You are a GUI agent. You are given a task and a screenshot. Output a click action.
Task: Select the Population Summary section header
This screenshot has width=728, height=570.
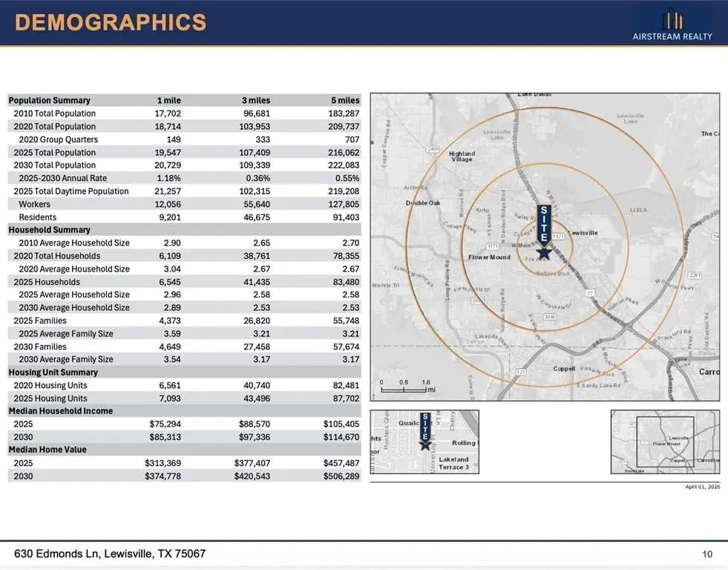(50, 100)
